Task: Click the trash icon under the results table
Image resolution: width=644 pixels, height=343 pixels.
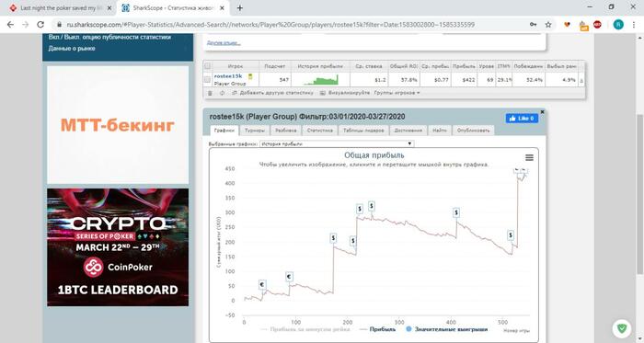Action: point(210,93)
